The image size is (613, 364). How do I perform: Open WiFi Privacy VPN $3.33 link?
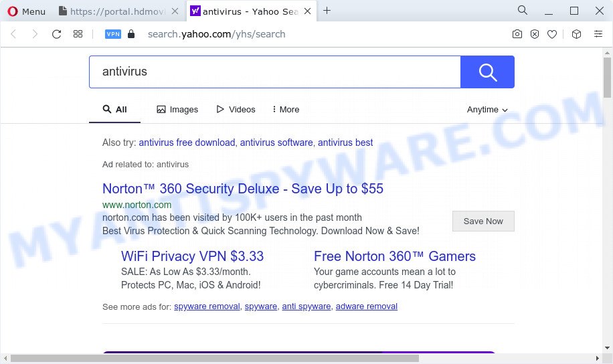pos(192,256)
